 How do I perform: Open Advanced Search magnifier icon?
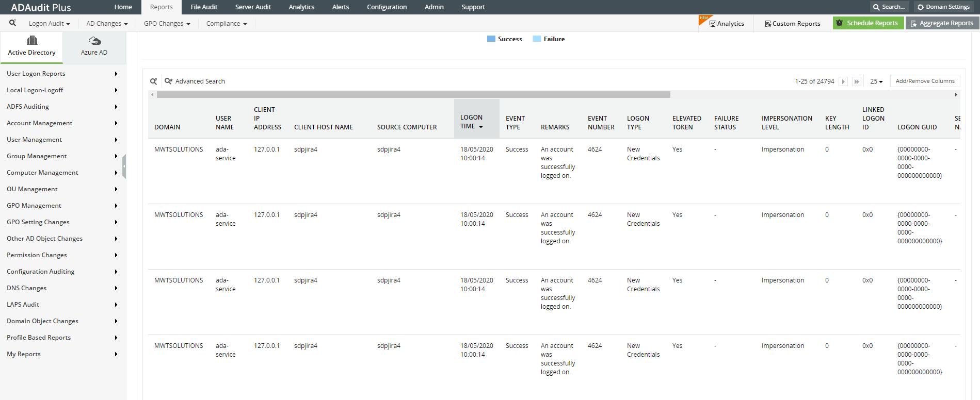point(168,81)
